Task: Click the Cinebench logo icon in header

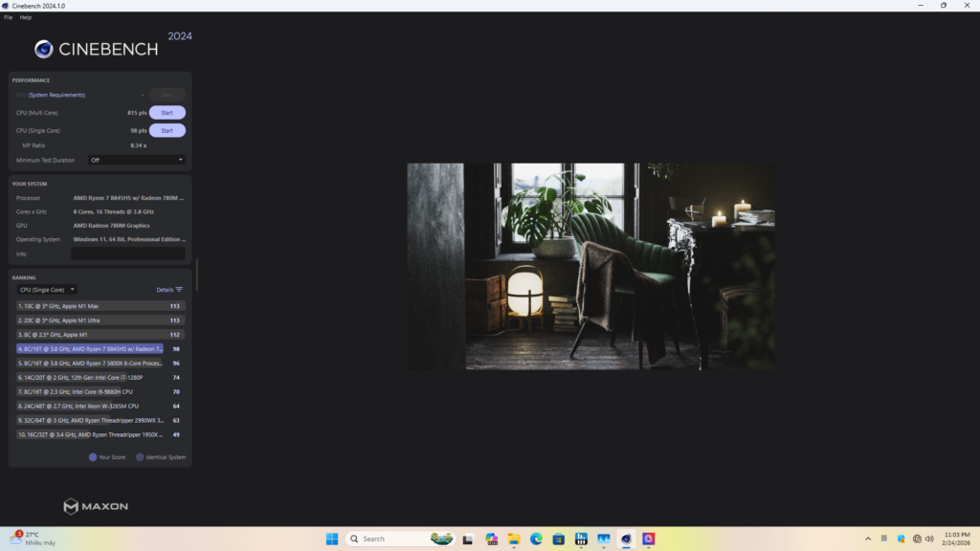Action: click(44, 49)
